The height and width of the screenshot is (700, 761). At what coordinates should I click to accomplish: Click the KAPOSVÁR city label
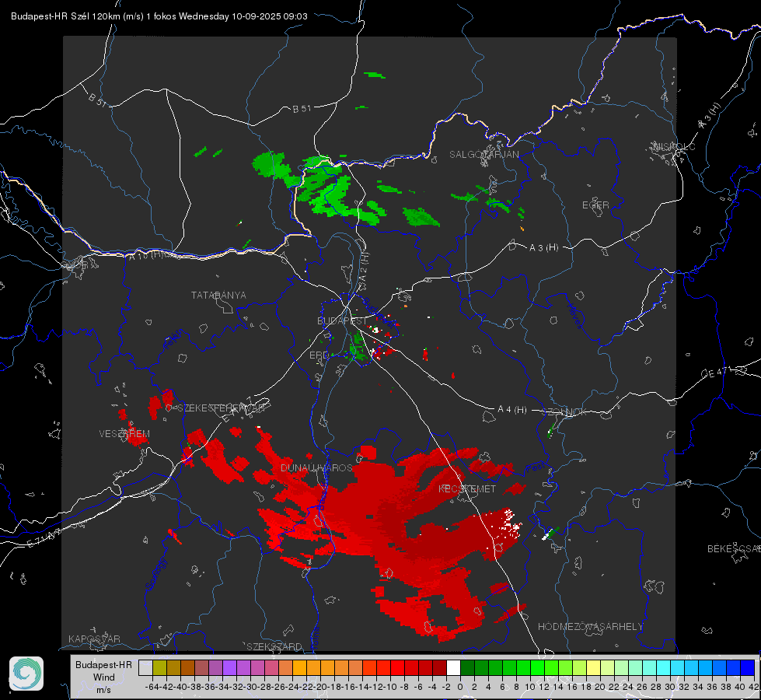click(x=94, y=639)
